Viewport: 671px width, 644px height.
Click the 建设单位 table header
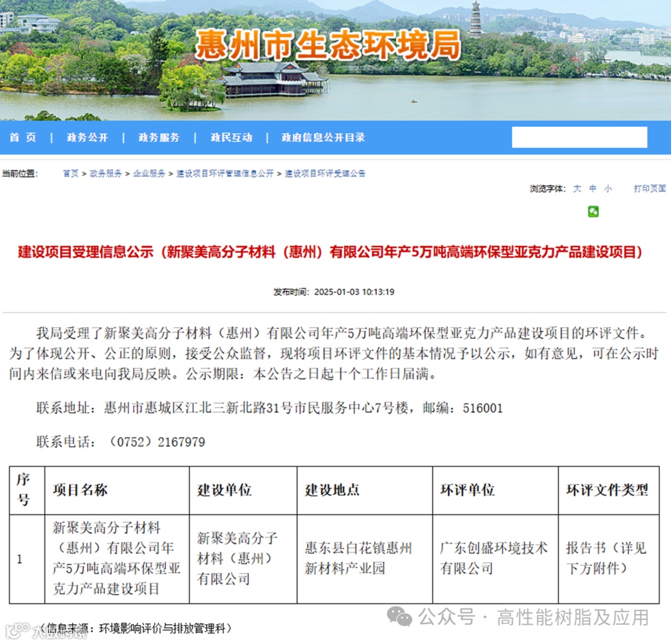click(x=224, y=490)
